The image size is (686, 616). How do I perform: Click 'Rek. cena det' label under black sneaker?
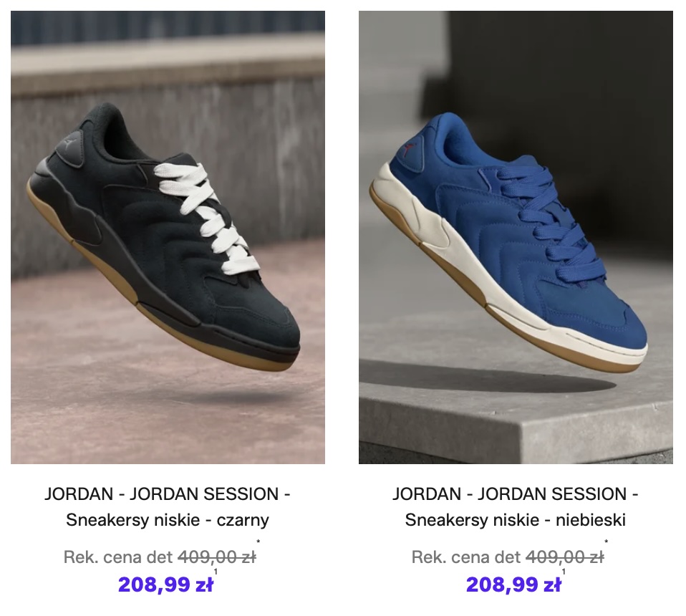point(118,557)
